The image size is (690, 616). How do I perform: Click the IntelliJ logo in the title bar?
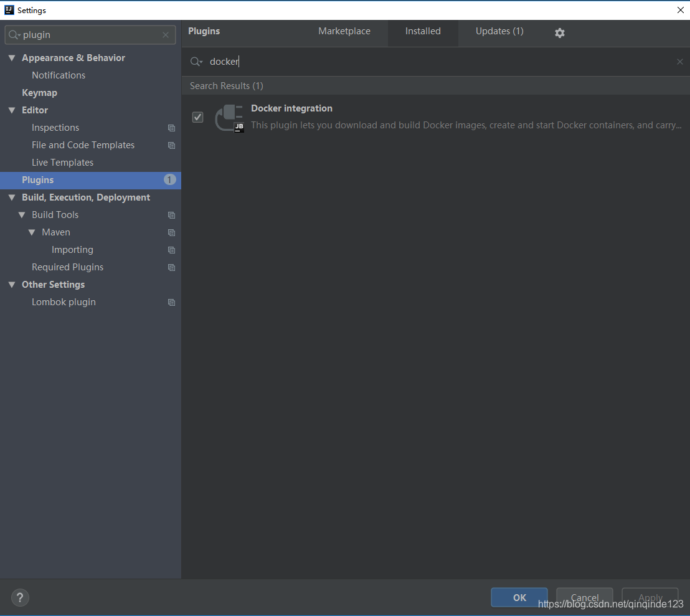[9, 10]
